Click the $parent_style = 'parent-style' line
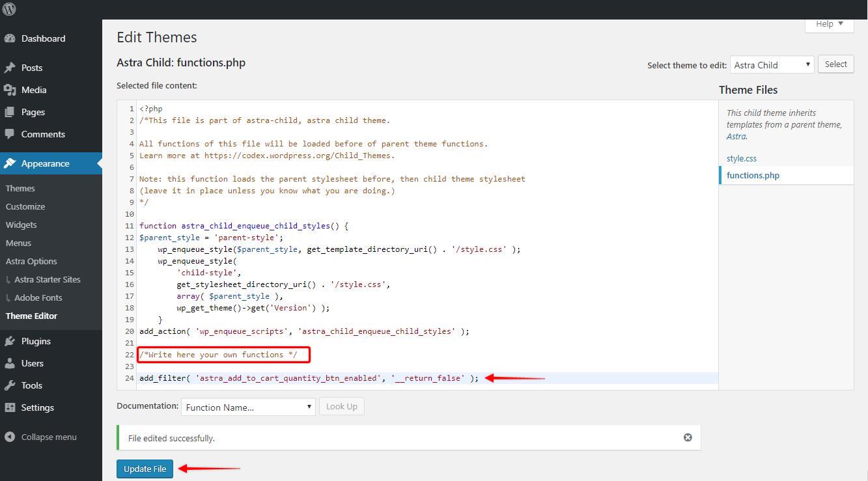The height and width of the screenshot is (481, 868). (x=211, y=238)
